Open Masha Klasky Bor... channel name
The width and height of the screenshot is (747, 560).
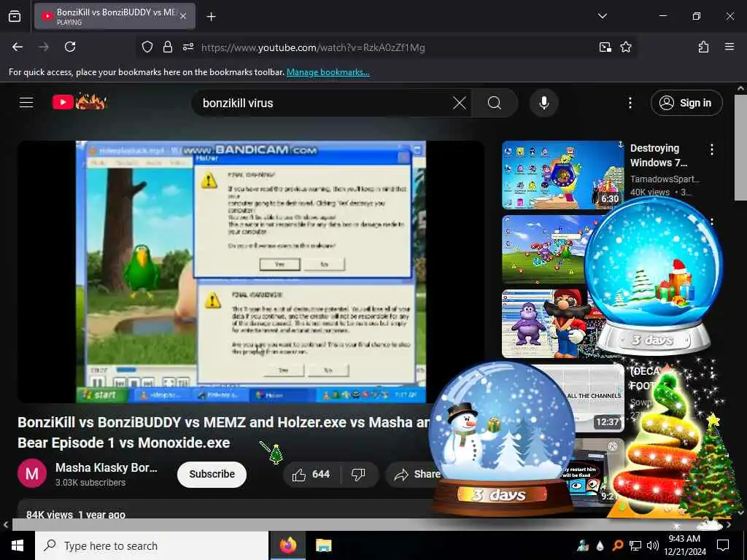point(107,467)
